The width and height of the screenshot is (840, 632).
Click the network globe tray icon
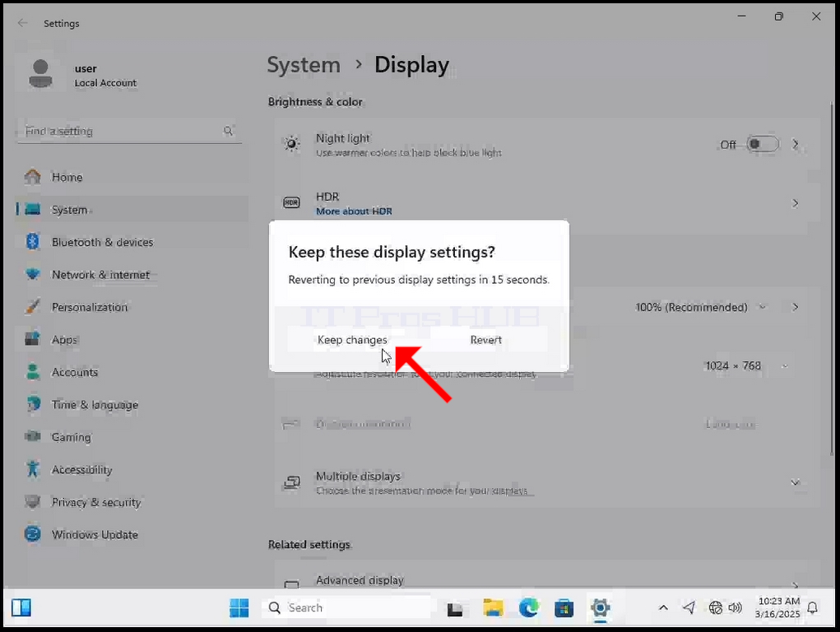pos(715,607)
